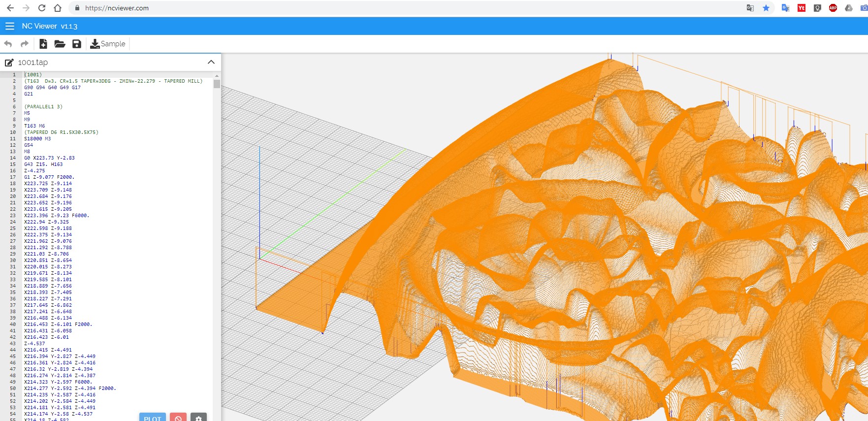Screen dimensions: 868x421
Task: Go to browser home page icon
Action: (x=58, y=8)
